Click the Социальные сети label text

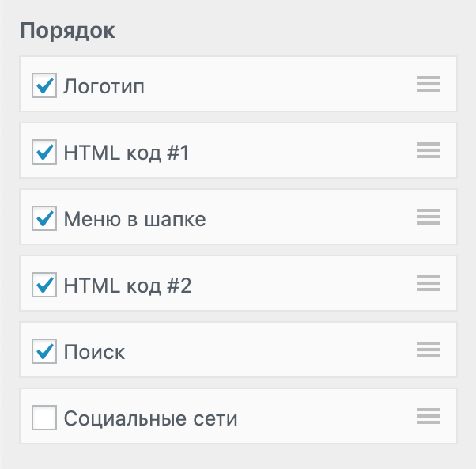150,418
